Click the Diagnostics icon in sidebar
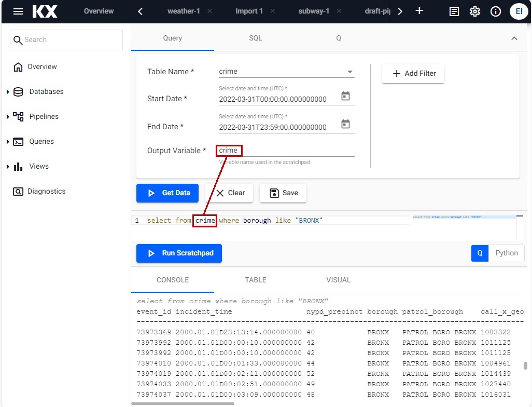 pyautogui.click(x=18, y=192)
